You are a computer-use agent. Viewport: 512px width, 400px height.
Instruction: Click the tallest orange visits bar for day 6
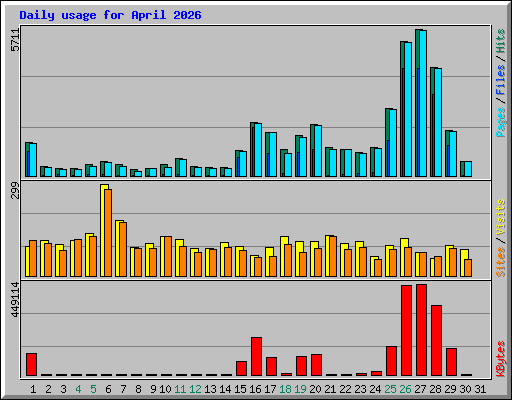pos(108,233)
